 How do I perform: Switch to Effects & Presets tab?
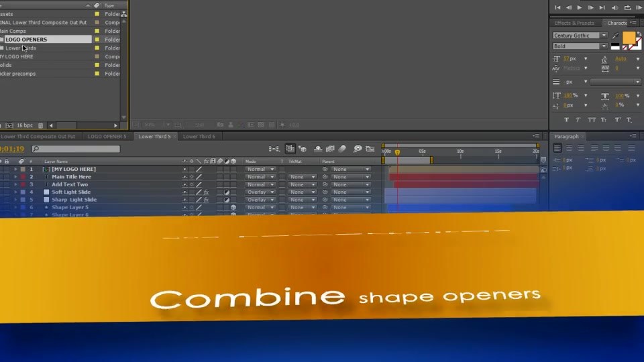coord(574,23)
